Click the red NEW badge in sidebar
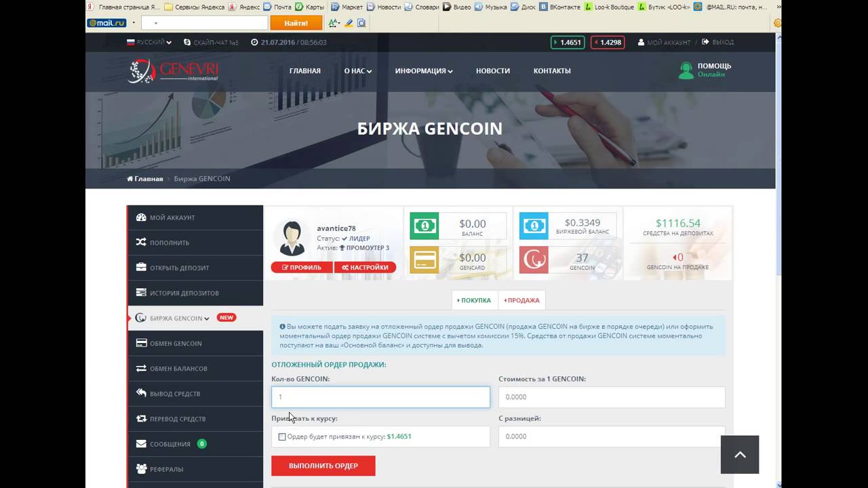 click(x=226, y=317)
